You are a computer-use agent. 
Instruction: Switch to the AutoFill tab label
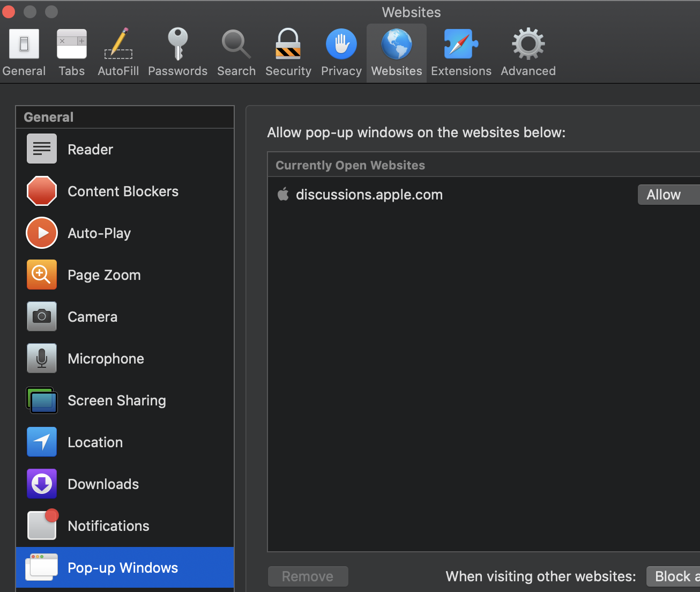click(x=118, y=71)
